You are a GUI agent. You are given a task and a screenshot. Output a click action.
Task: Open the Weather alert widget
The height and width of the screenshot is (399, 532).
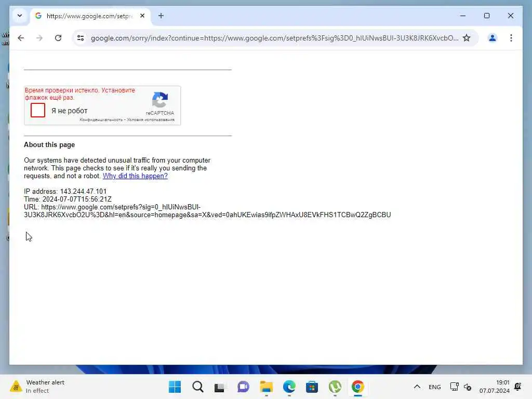pos(37,387)
